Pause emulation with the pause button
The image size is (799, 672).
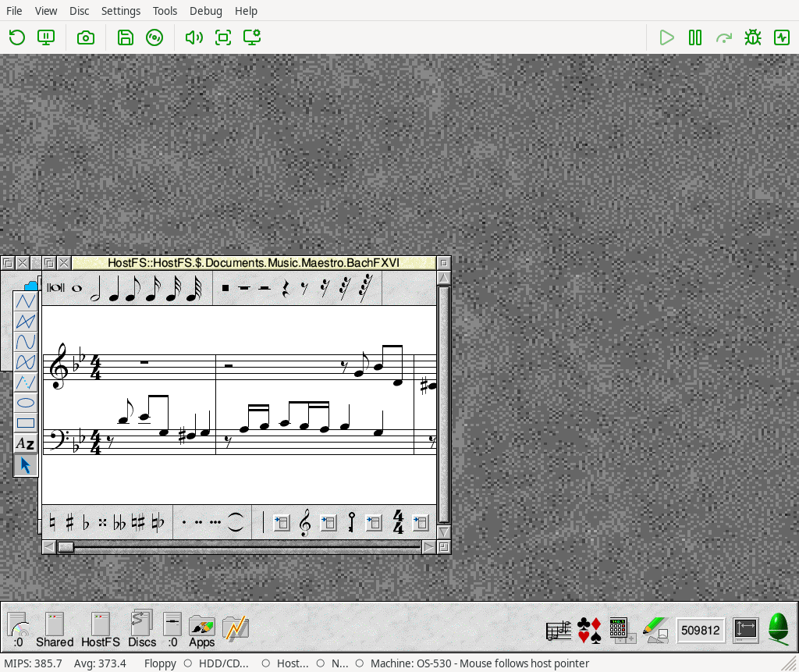point(695,37)
